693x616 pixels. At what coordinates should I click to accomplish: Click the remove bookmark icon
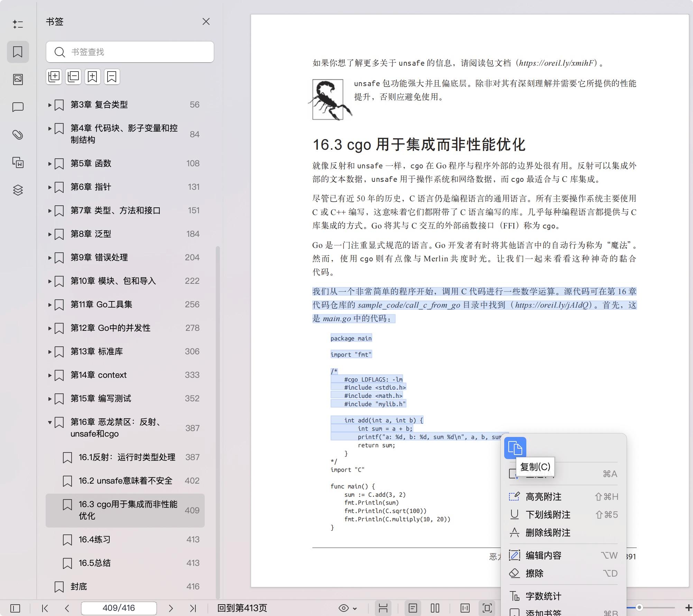tap(111, 77)
